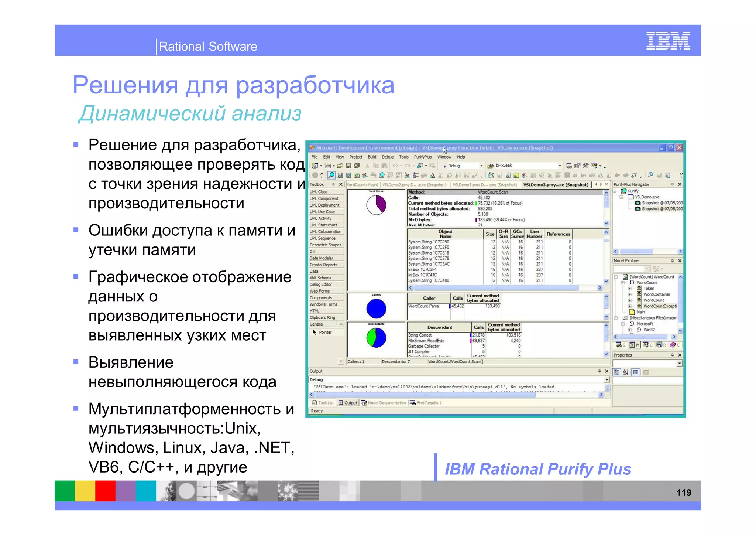The width and height of the screenshot is (756, 535).
Task: Open the Debug configuration dropdown
Action: pos(481,166)
